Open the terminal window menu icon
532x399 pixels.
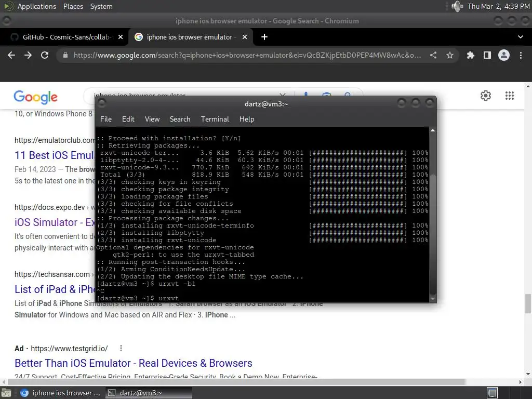click(102, 103)
